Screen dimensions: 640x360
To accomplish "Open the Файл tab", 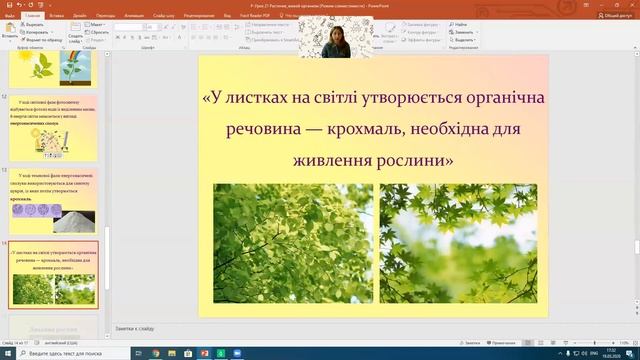I will tap(10, 16).
